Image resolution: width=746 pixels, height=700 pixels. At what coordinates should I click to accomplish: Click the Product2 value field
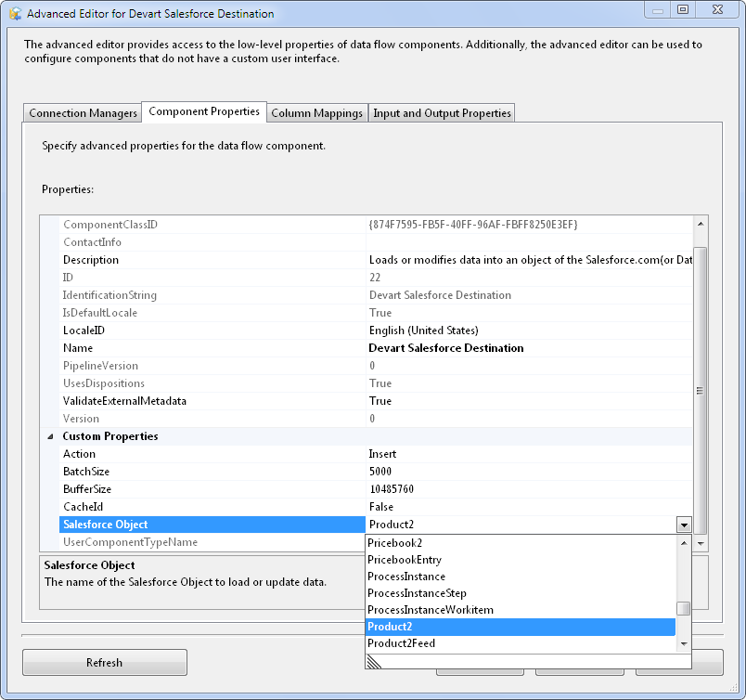coord(521,525)
